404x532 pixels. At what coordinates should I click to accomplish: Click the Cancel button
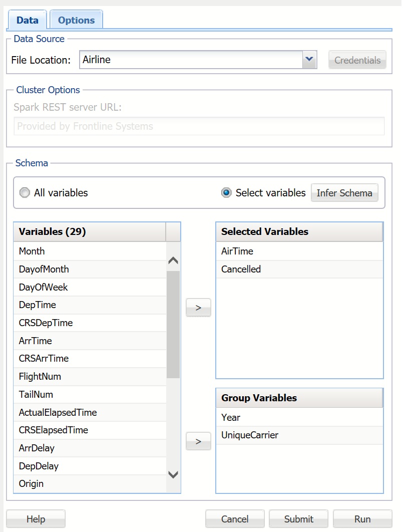point(235,519)
